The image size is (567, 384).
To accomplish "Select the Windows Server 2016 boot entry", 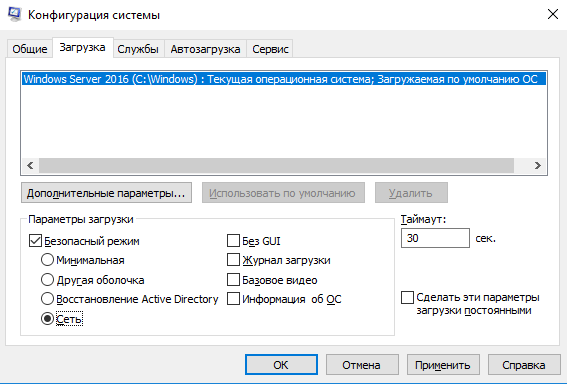I will tap(284, 79).
